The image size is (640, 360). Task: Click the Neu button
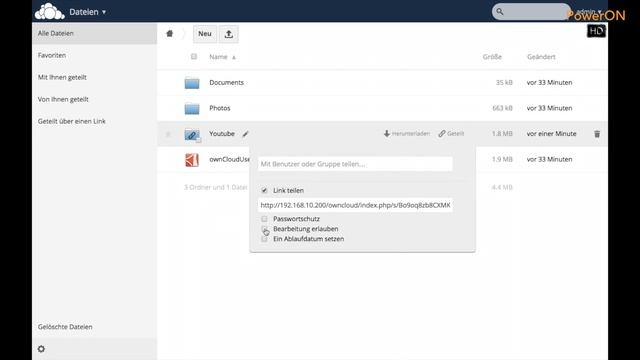[205, 34]
